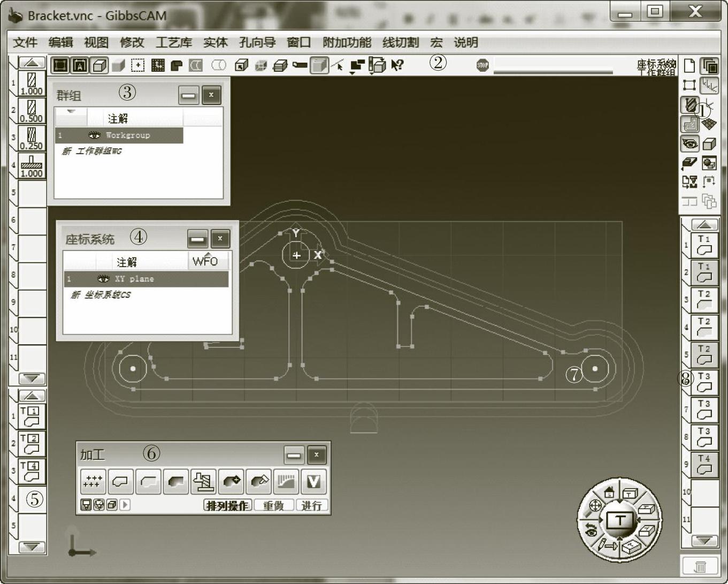
Task: Click the STOP sign button
Action: click(482, 65)
